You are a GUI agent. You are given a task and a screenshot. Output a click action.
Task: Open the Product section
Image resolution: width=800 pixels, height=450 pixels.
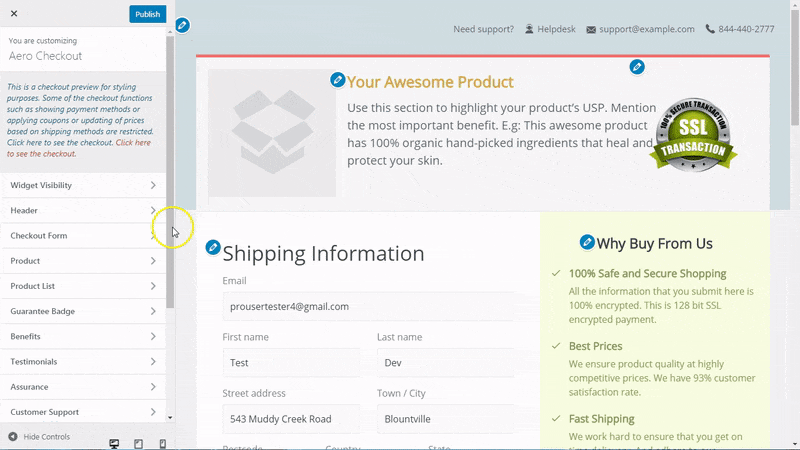pyautogui.click(x=83, y=261)
